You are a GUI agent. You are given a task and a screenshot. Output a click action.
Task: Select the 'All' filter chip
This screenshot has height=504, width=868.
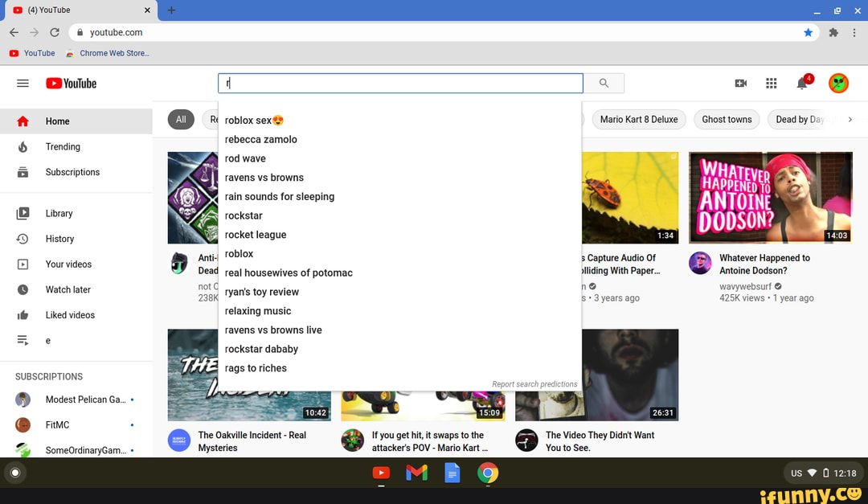(x=181, y=120)
